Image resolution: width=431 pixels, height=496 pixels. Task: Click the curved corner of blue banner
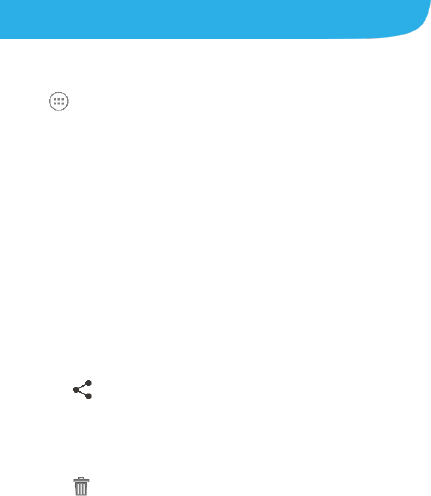[417, 27]
